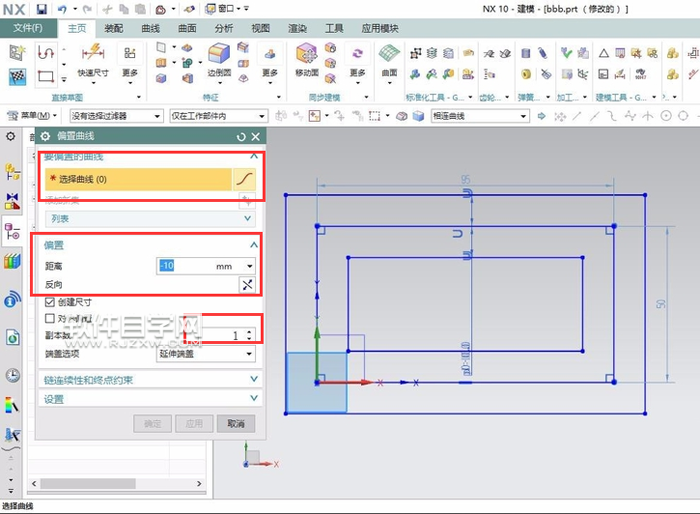Image resolution: width=700 pixels, height=514 pixels.
Task: Click the save icon in title bar
Action: [x=42, y=8]
